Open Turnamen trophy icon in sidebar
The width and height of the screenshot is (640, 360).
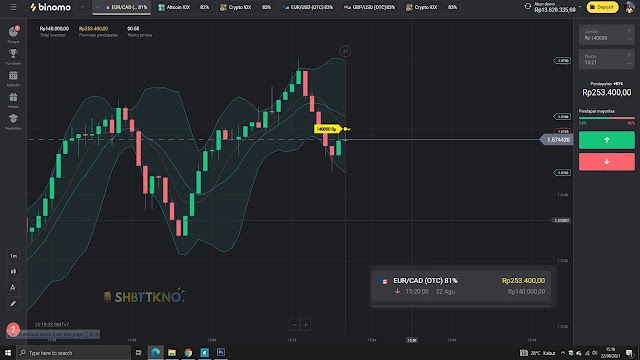click(x=13, y=56)
